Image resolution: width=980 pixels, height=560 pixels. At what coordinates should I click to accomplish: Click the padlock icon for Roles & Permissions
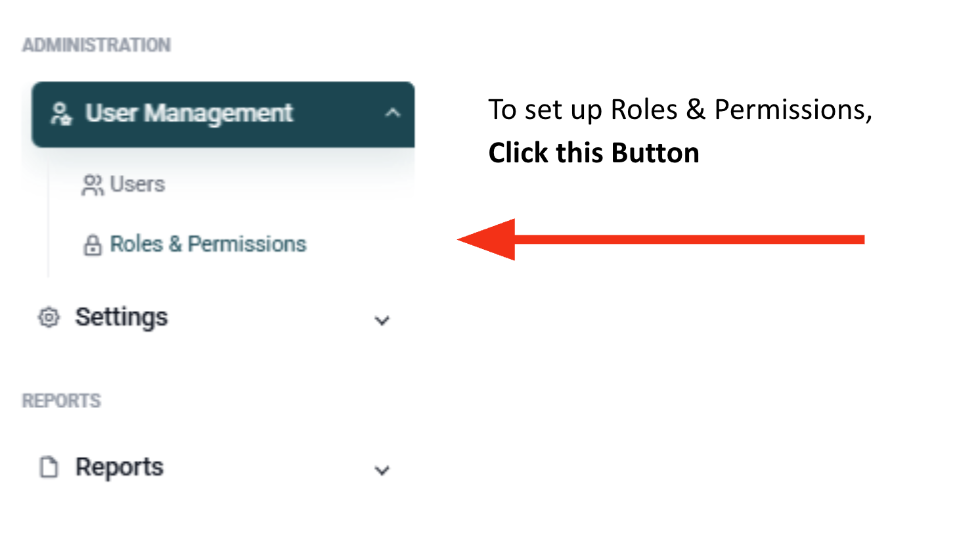coord(93,245)
